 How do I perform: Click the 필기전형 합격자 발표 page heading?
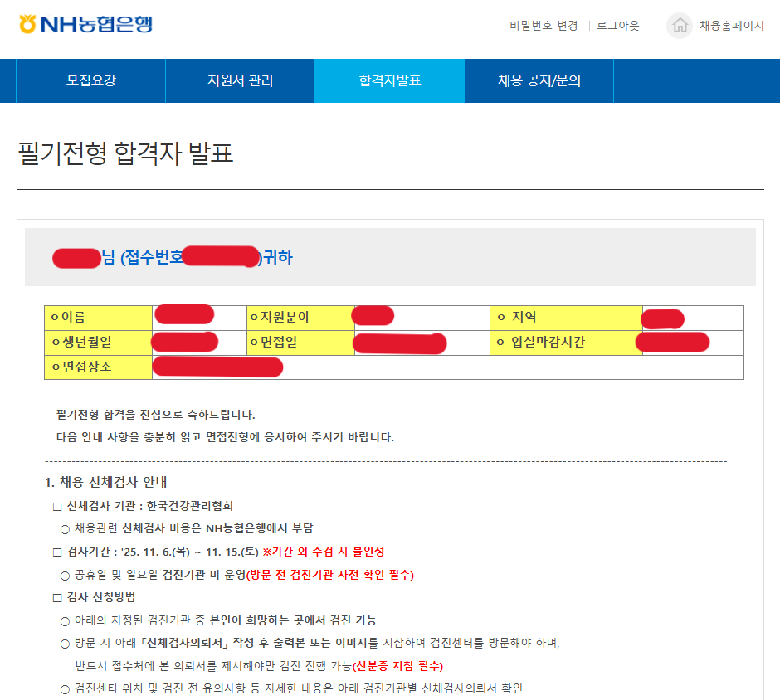[x=125, y=153]
